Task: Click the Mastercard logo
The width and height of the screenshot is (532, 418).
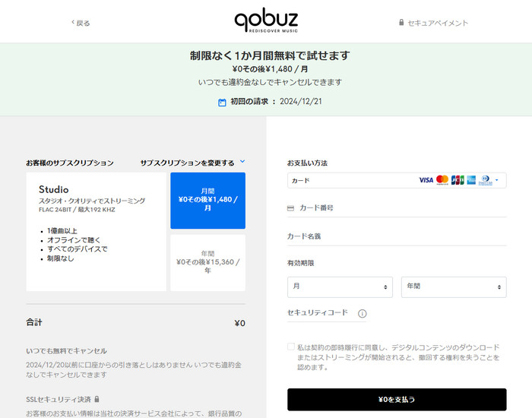Action: pyautogui.click(x=442, y=180)
